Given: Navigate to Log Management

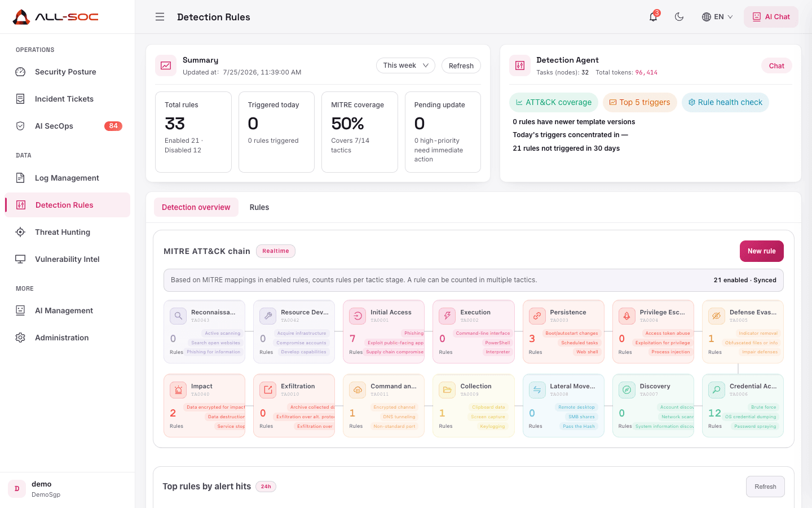Looking at the screenshot, I should tap(68, 178).
